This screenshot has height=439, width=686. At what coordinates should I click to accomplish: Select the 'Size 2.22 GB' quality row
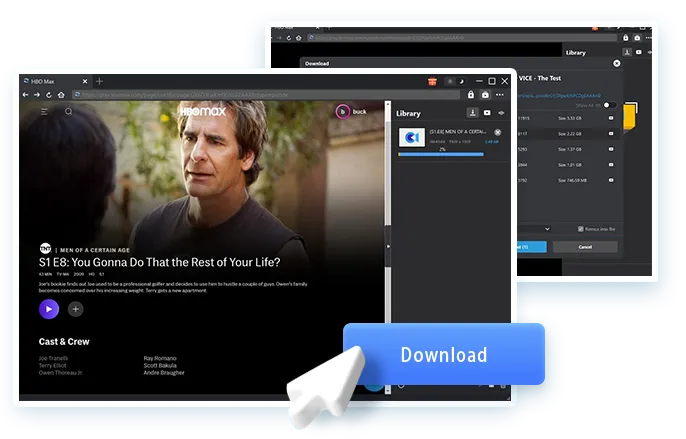[569, 133]
